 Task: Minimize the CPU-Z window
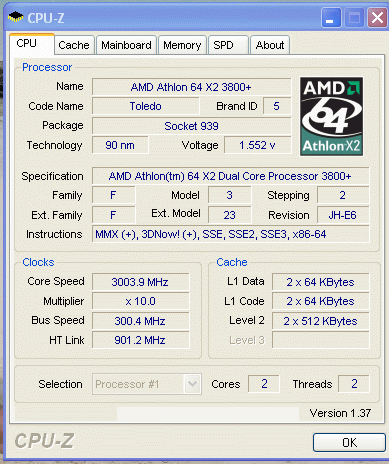(331, 18)
